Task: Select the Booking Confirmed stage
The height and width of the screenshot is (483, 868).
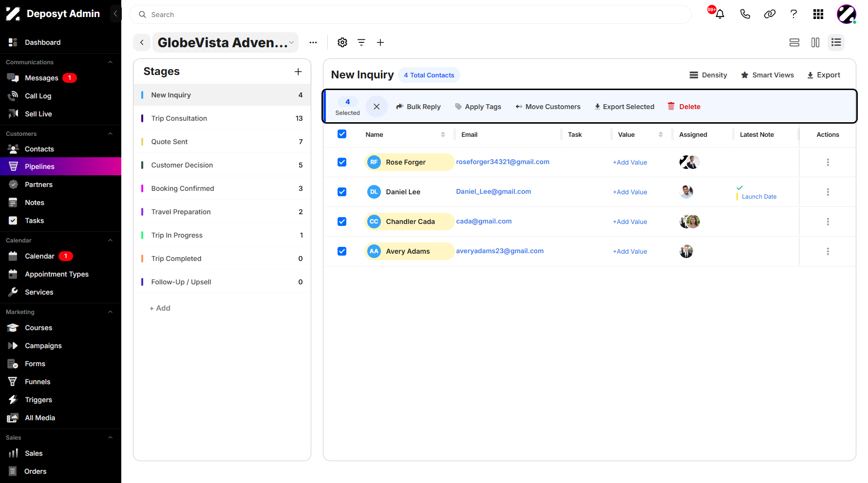Action: pos(222,188)
